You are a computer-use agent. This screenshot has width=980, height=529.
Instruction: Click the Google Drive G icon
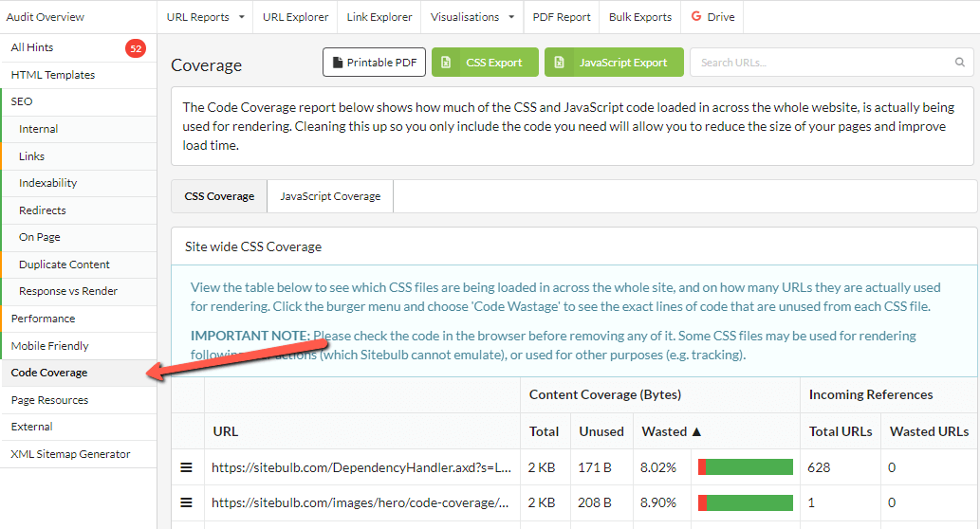[696, 16]
